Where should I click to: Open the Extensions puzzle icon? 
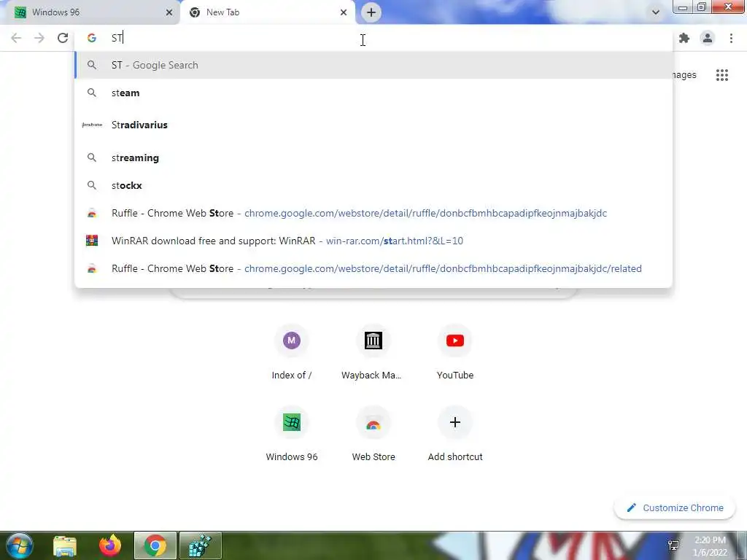pyautogui.click(x=684, y=38)
